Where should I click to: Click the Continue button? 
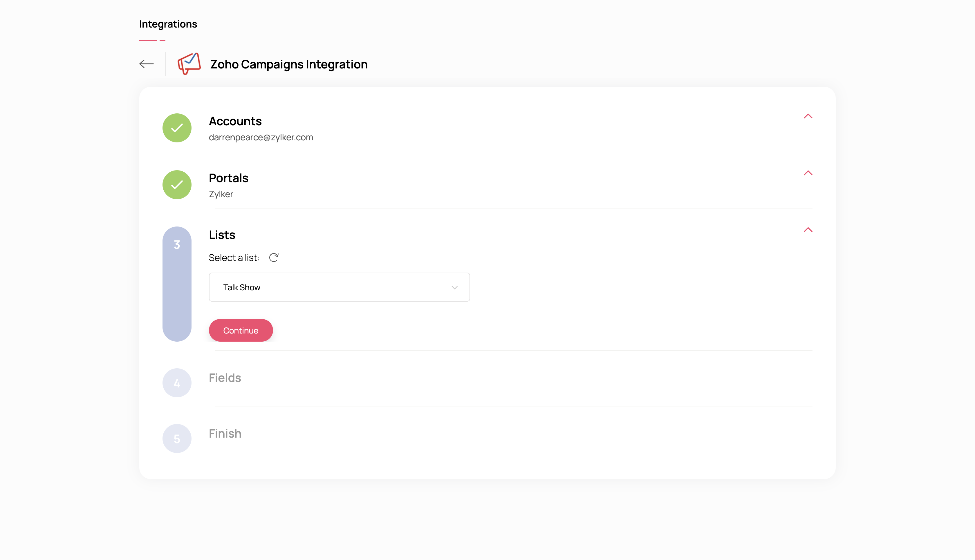(241, 330)
